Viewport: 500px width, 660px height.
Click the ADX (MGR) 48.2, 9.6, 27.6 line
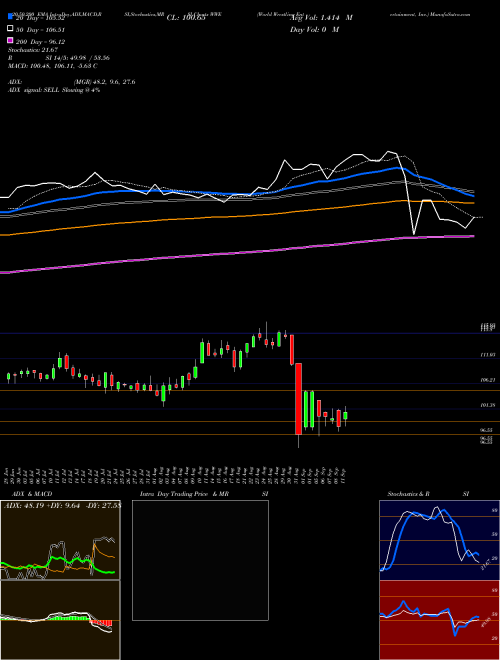click(x=72, y=82)
